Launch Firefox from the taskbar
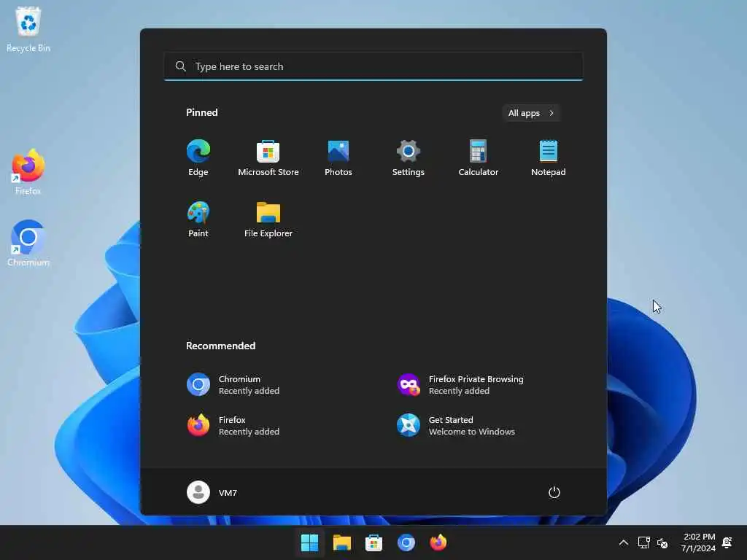747x560 pixels. point(438,542)
